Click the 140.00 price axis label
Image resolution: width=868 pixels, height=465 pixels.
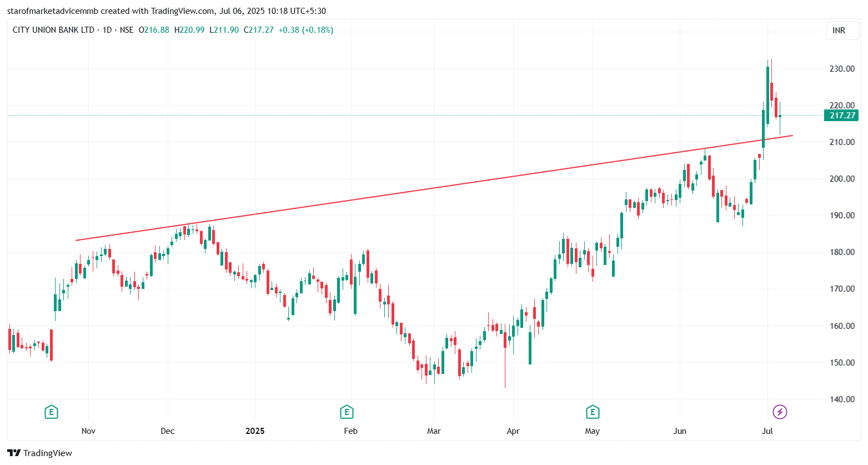[842, 399]
